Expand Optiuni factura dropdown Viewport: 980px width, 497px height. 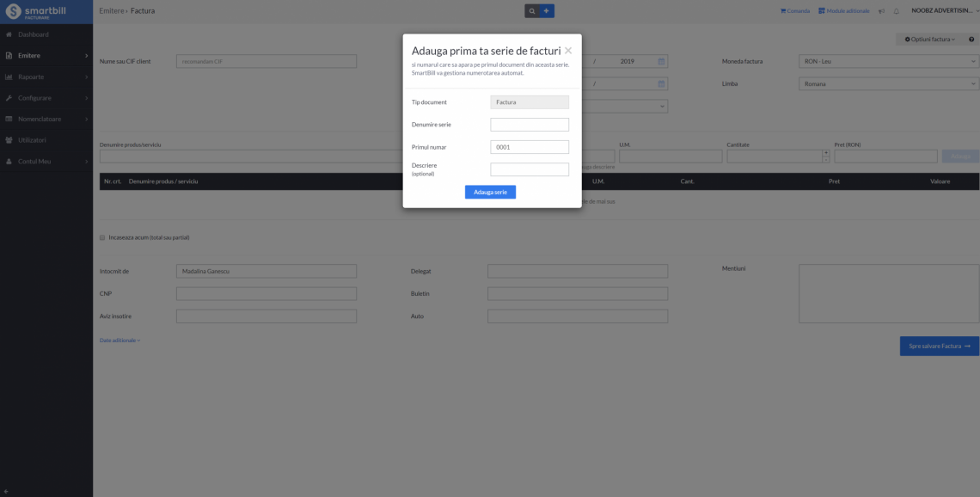pos(929,40)
